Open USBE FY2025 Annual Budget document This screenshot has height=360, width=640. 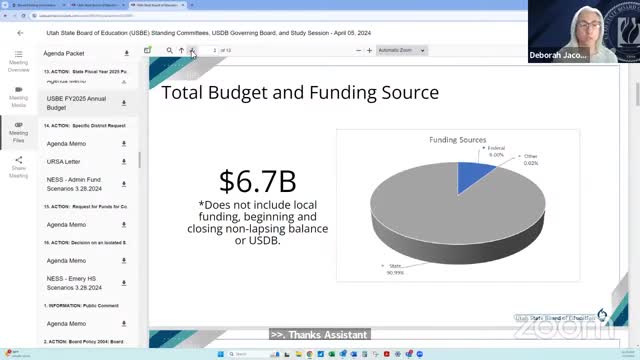pyautogui.click(x=76, y=103)
